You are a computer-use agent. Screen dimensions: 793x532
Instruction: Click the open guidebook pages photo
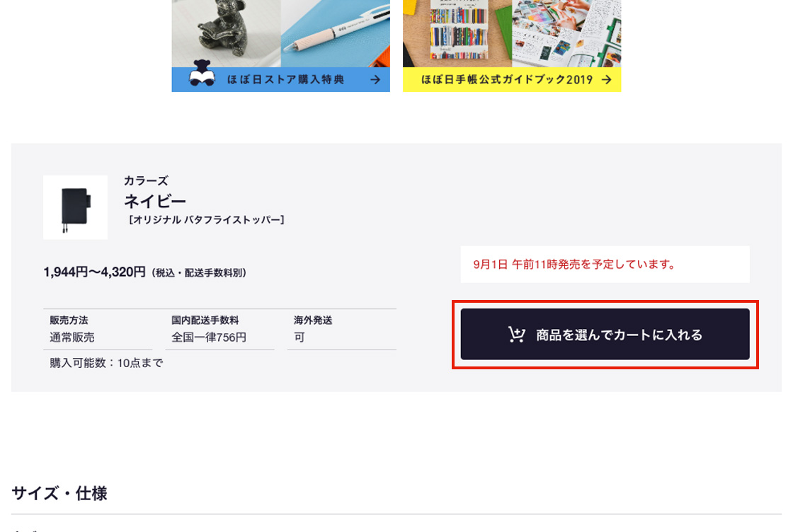(x=567, y=33)
